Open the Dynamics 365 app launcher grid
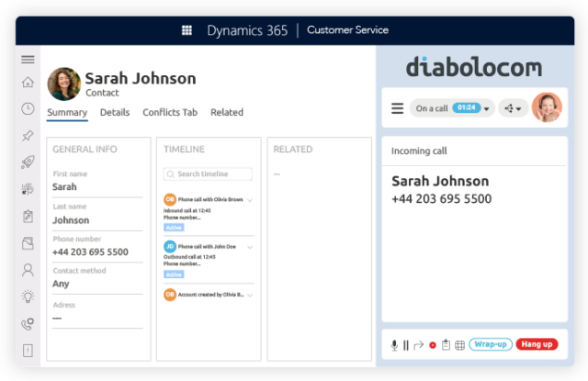This screenshot has height=381, width=588. click(187, 30)
